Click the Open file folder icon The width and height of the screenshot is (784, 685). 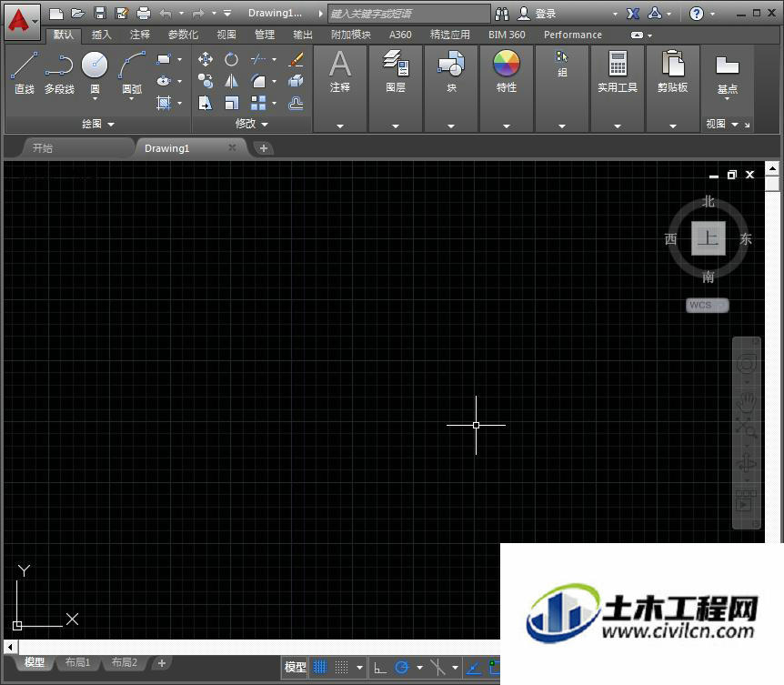[78, 14]
